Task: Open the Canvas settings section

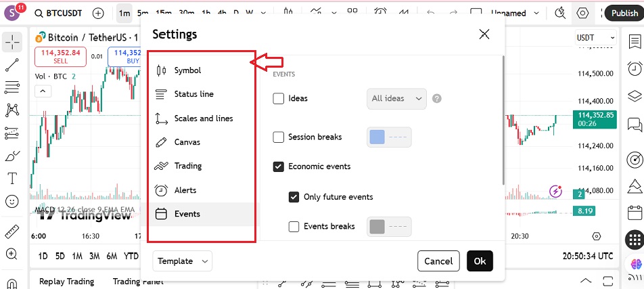Action: [187, 142]
